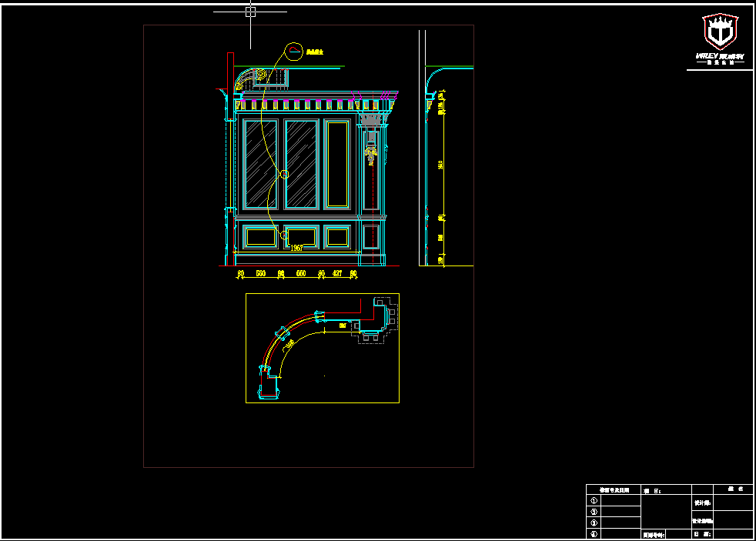Select the circled number 4 in revision table
Screen dimensions: 756x541
tap(594, 534)
